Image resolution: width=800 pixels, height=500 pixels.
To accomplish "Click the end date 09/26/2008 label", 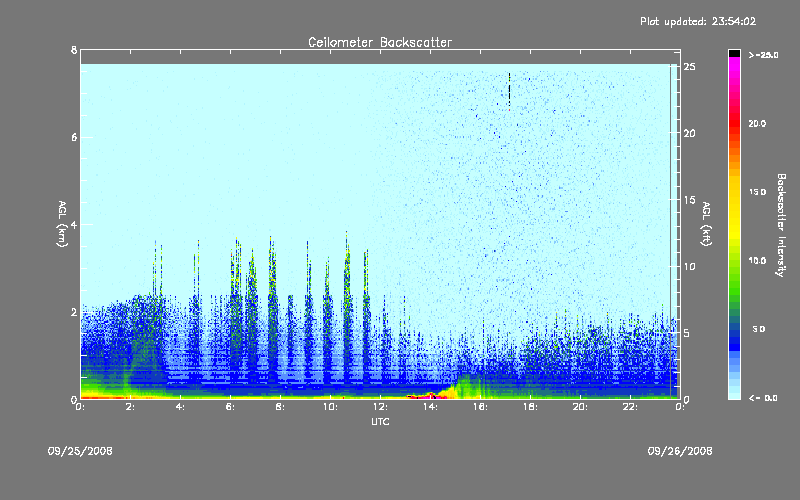I will coord(680,451).
